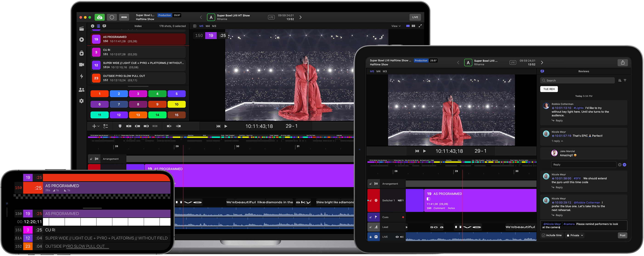The image size is (644, 256).
Task: Select the TUE REH filter tag
Action: [549, 89]
